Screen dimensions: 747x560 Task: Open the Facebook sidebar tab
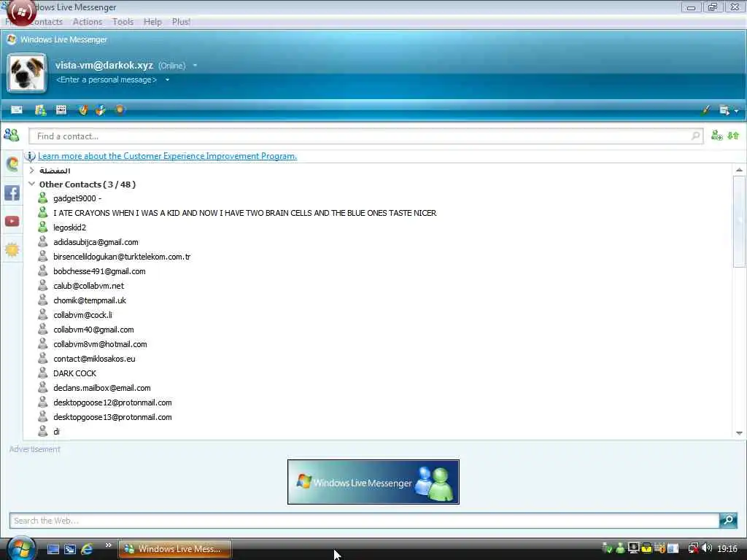coord(12,192)
